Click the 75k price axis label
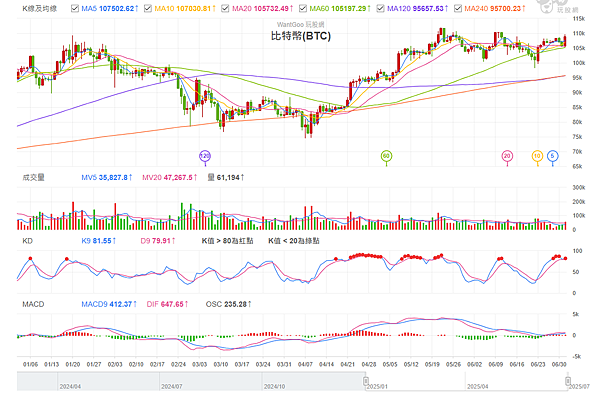 [577, 137]
